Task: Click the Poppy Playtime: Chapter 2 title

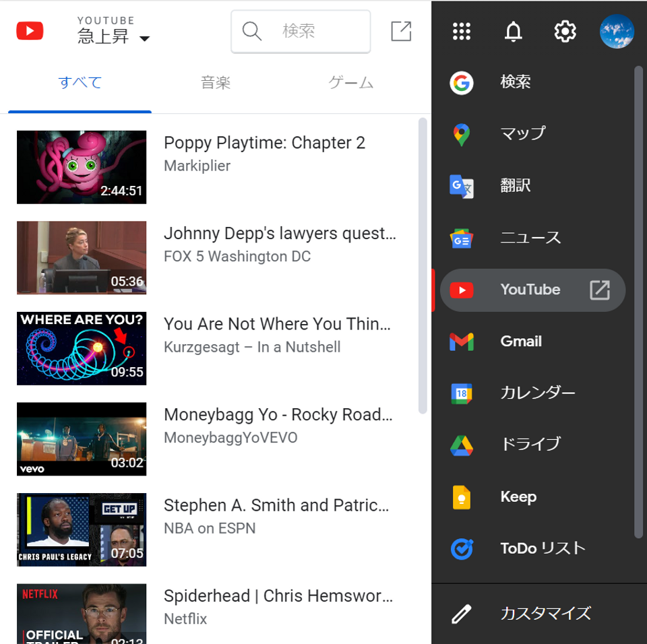Action: point(264,143)
